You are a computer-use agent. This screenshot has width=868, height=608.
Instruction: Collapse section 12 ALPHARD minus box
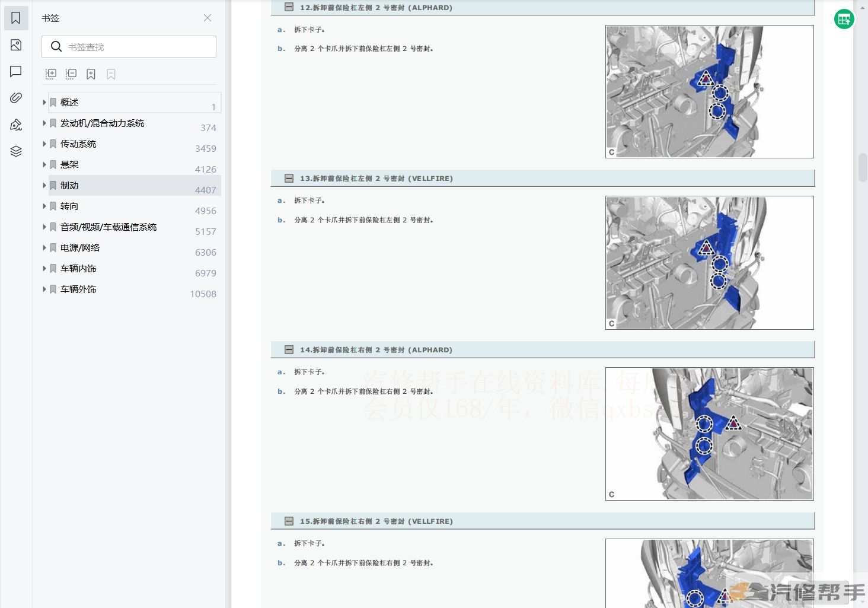289,8
